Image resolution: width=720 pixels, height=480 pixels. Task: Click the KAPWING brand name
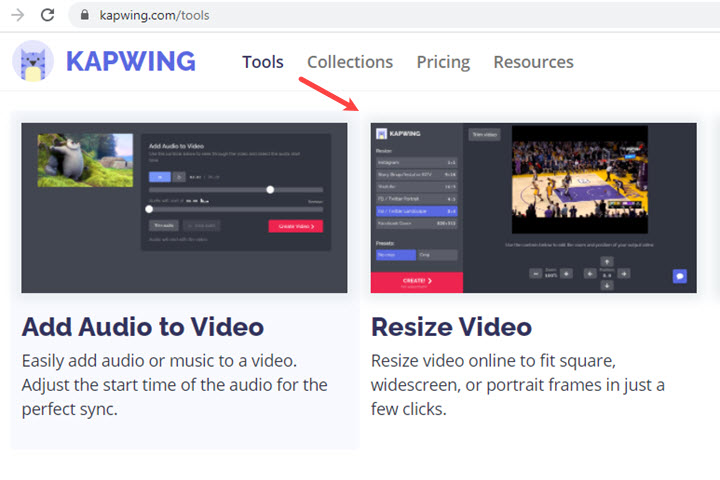131,62
